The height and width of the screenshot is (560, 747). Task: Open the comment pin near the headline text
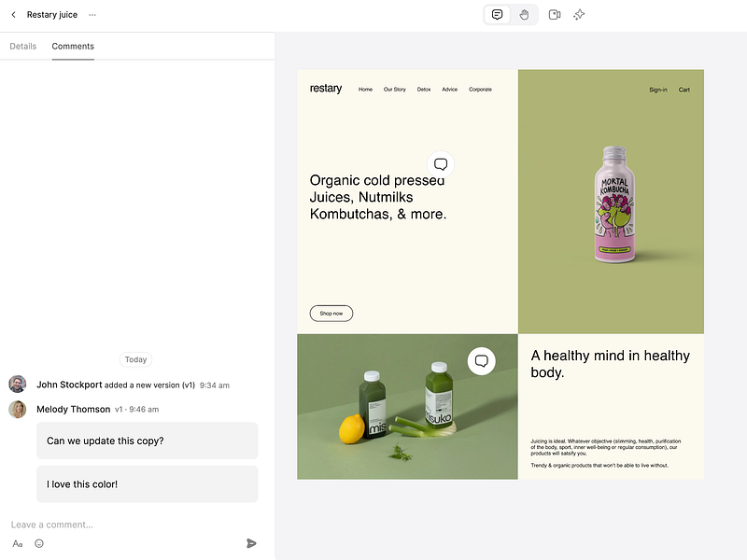point(441,164)
